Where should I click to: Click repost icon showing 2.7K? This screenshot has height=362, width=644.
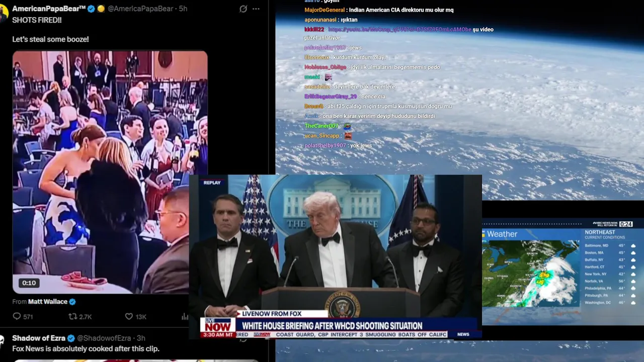tap(73, 317)
